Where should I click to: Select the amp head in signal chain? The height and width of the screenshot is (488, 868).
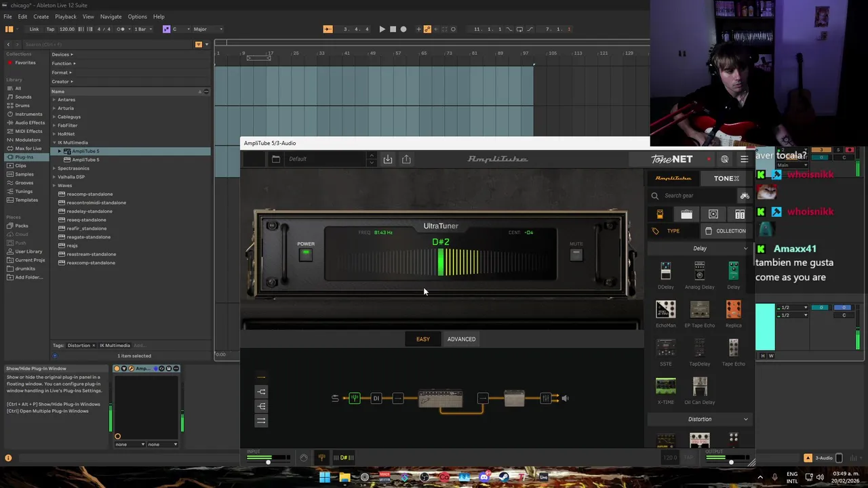440,399
